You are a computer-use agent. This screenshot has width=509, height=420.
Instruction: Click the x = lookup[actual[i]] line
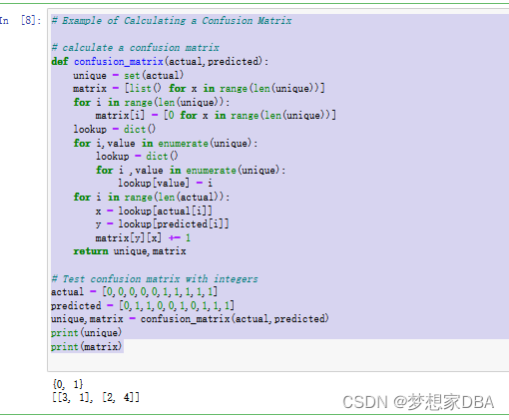pos(154,210)
